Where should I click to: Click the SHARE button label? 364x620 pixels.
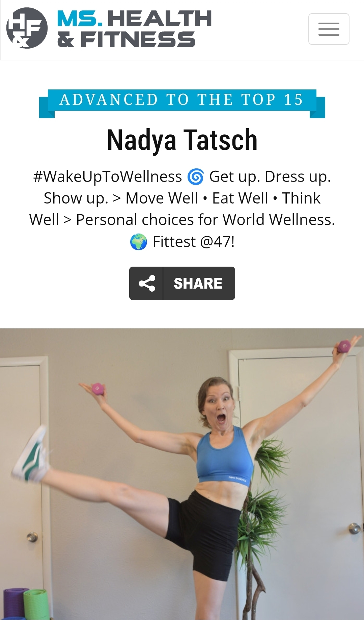tap(198, 284)
